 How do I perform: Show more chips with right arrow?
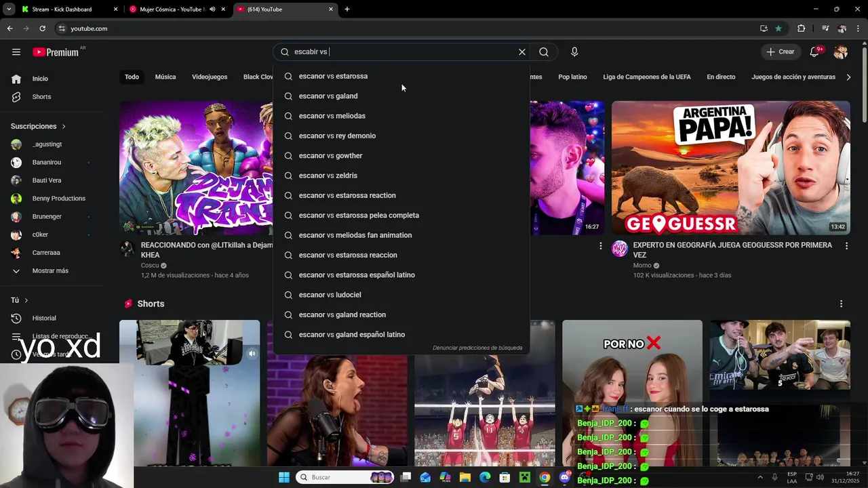pos(848,77)
